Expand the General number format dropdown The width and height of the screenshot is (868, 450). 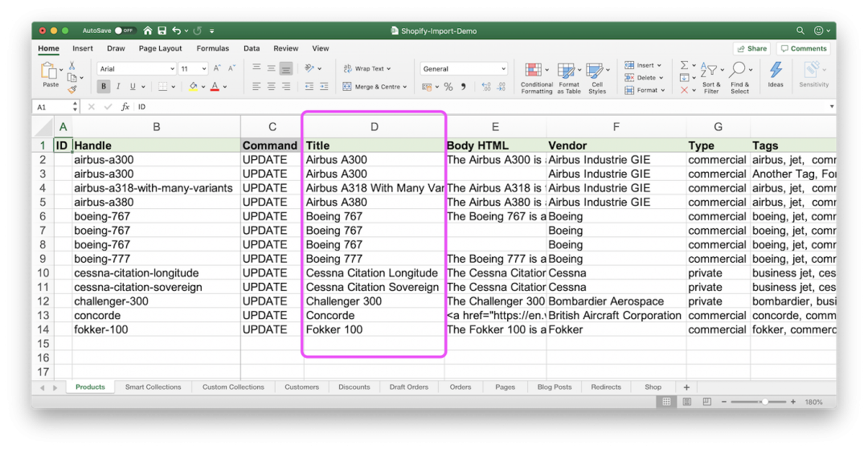pos(464,69)
